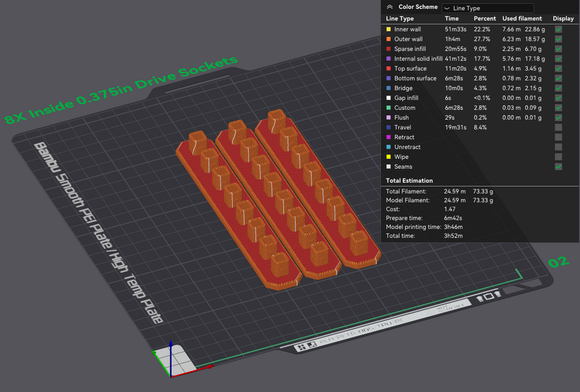This screenshot has height=392, width=580.
Task: Click the lavender Flush color swatch
Action: click(x=389, y=117)
